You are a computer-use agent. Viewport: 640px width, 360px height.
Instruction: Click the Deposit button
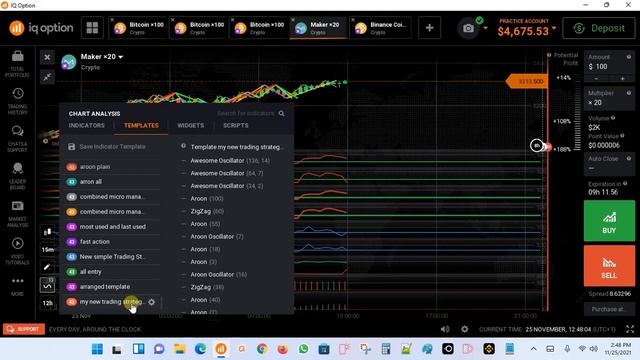click(599, 28)
